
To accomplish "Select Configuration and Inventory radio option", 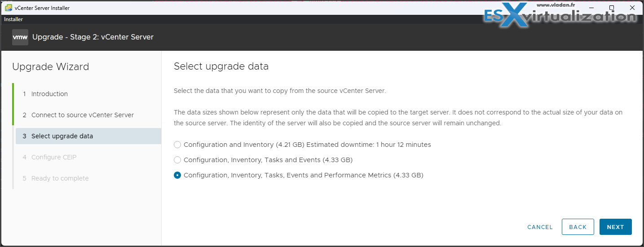I will point(177,145).
